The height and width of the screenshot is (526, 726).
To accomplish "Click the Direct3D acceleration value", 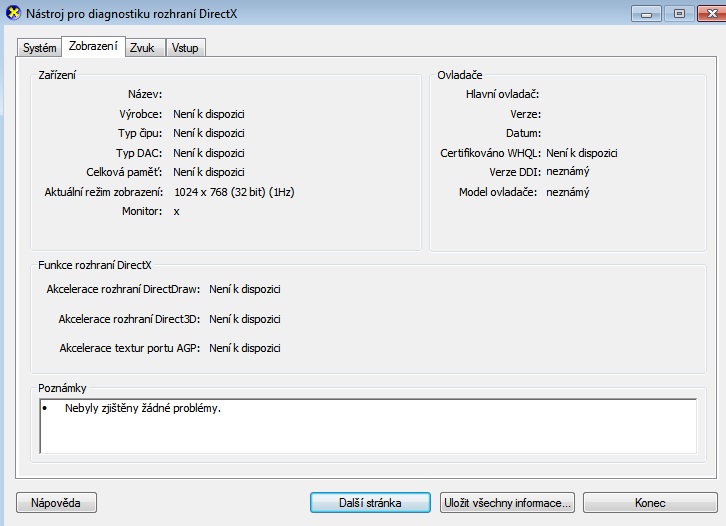I will 244,319.
